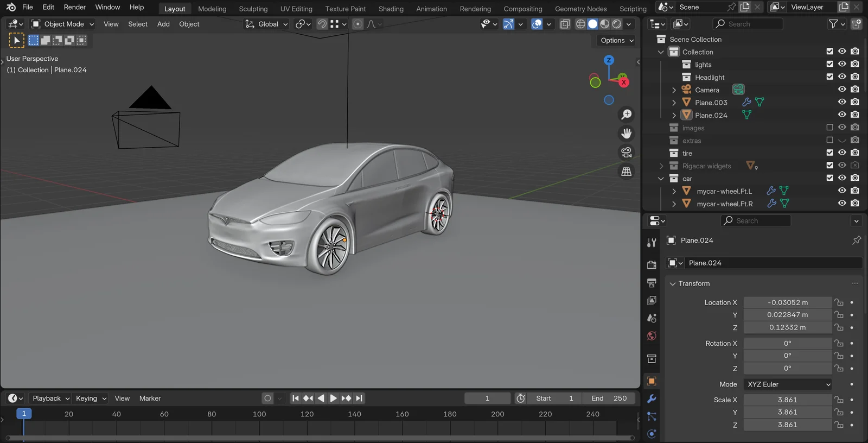Viewport: 868px width, 443px height.
Task: Collapse the car collection
Action: point(661,179)
